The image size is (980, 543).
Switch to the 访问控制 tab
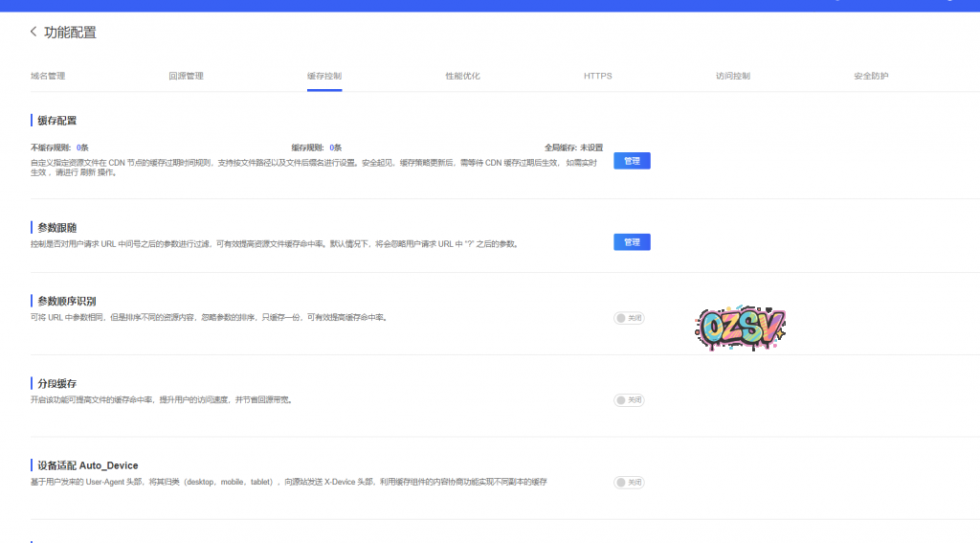click(x=733, y=76)
